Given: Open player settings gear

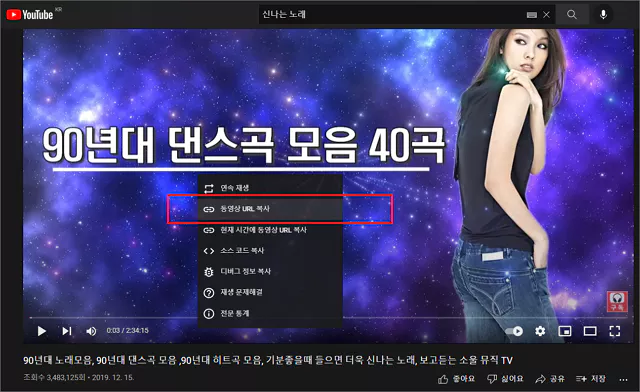Looking at the screenshot, I should point(540,331).
